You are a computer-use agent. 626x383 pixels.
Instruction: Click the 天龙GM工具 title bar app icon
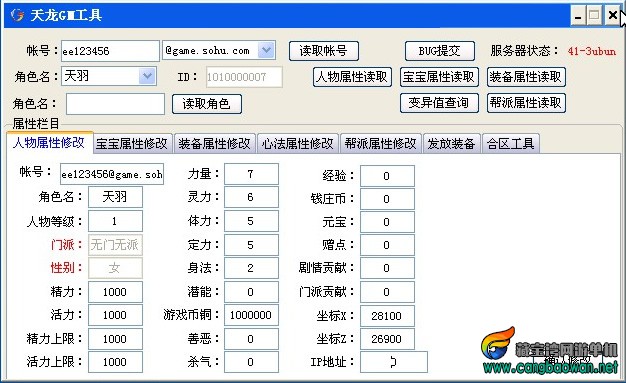[17, 15]
